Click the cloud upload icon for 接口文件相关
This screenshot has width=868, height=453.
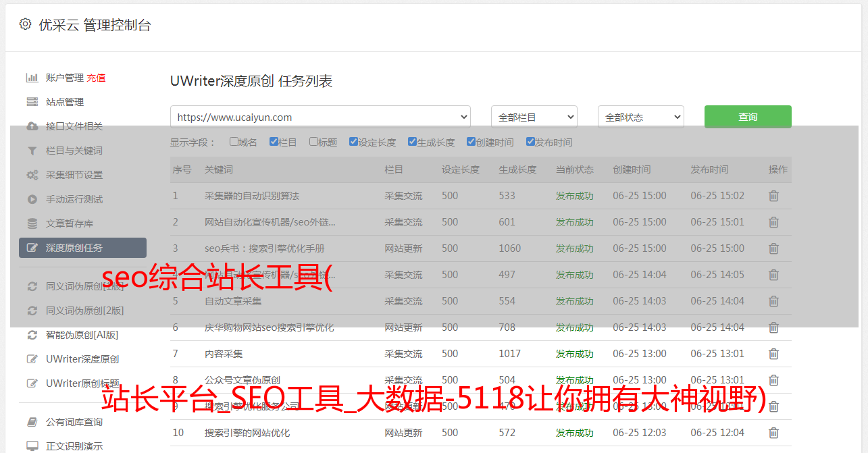pos(32,126)
